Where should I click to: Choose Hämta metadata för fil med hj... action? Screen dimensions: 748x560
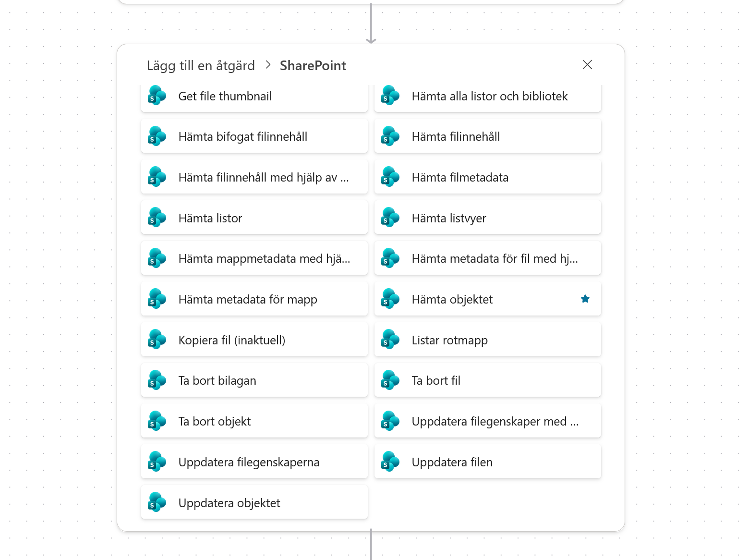[488, 258]
